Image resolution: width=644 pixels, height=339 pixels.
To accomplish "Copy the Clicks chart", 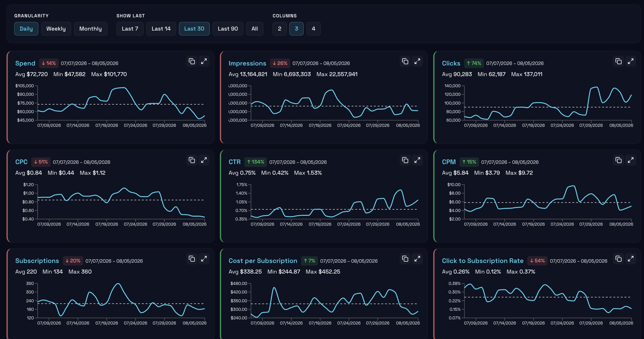I will [618, 61].
